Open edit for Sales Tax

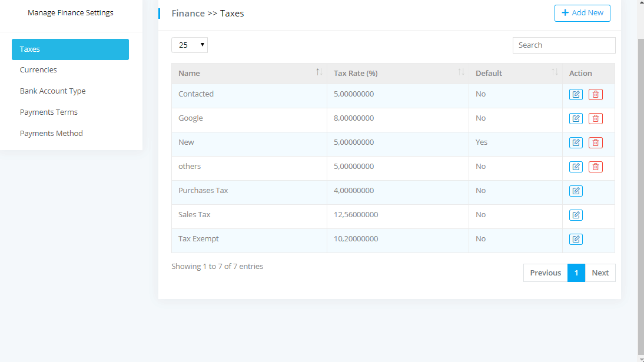click(x=576, y=215)
